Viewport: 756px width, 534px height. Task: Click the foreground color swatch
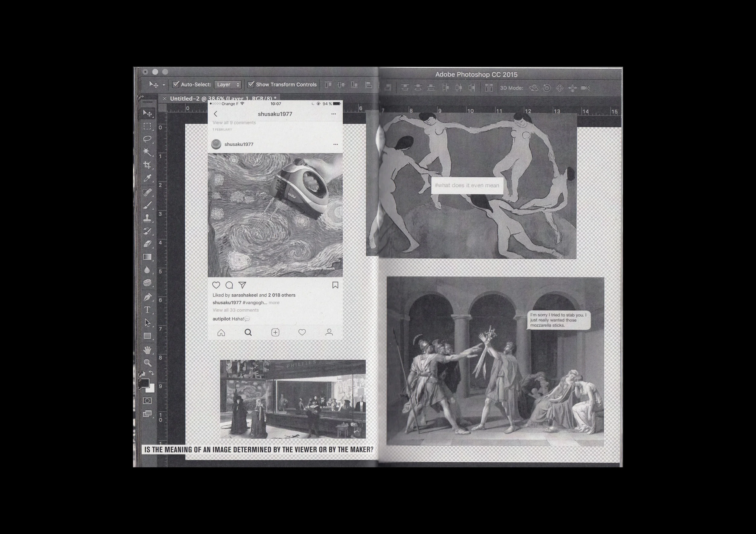point(144,383)
